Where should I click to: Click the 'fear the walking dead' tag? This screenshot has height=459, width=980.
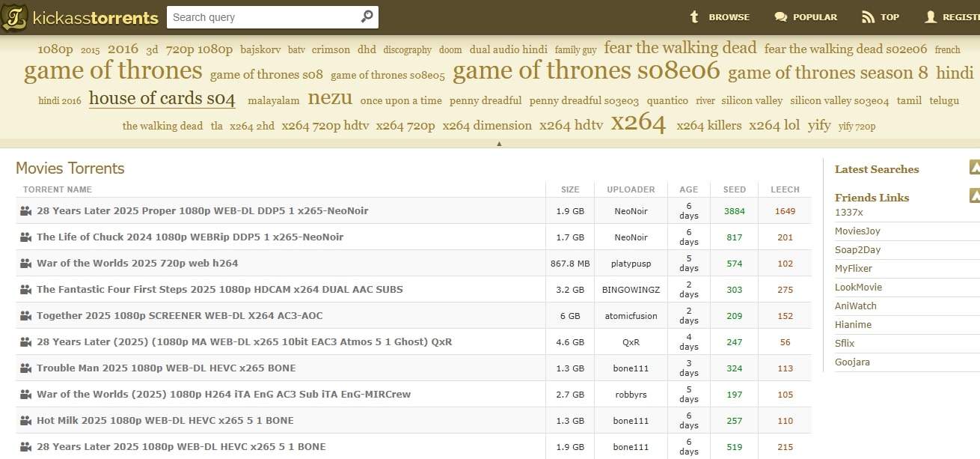click(680, 48)
